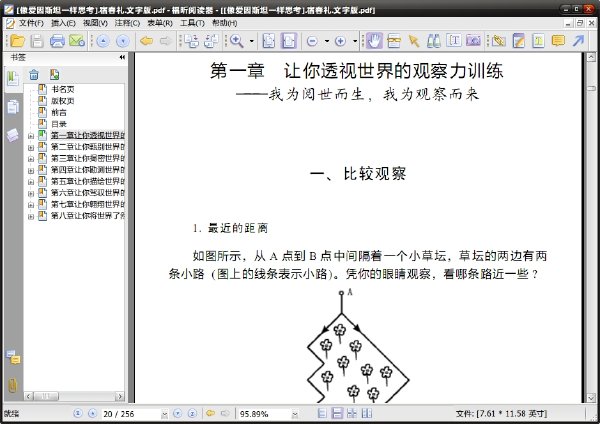This screenshot has width=600, height=424.
Task: Click the Open file folder icon
Action: pyautogui.click(x=17, y=41)
